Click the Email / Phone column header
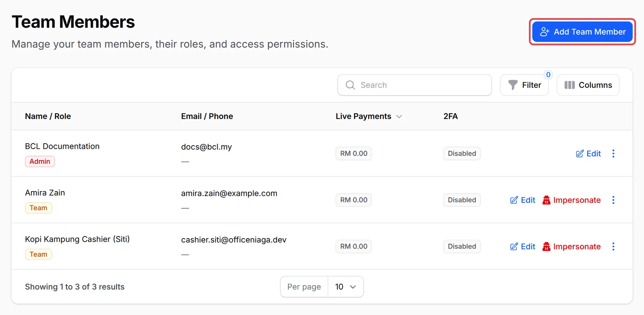 point(207,116)
